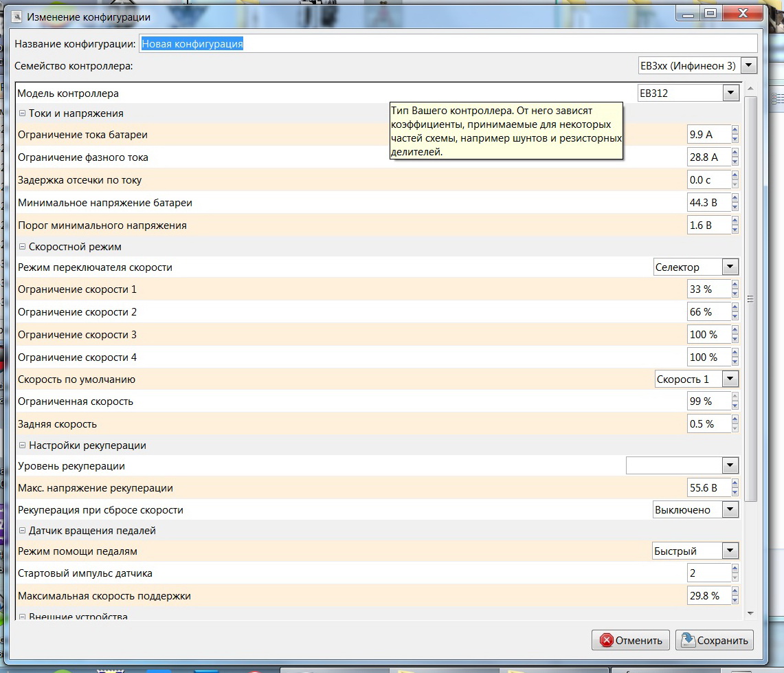
Task: Collapse the Настройки рекуперации section
Action: click(22, 445)
